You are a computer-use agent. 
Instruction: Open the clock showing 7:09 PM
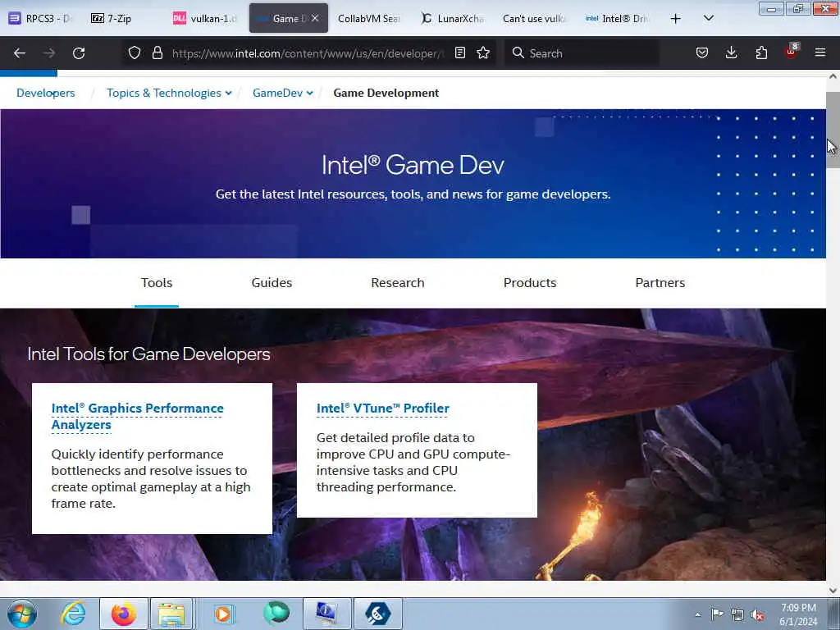pos(798,614)
